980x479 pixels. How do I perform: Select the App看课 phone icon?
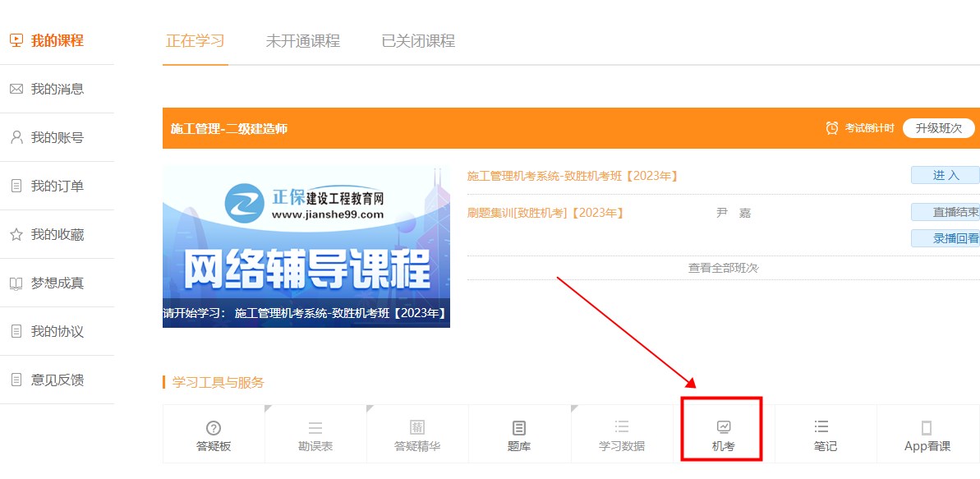(927, 428)
